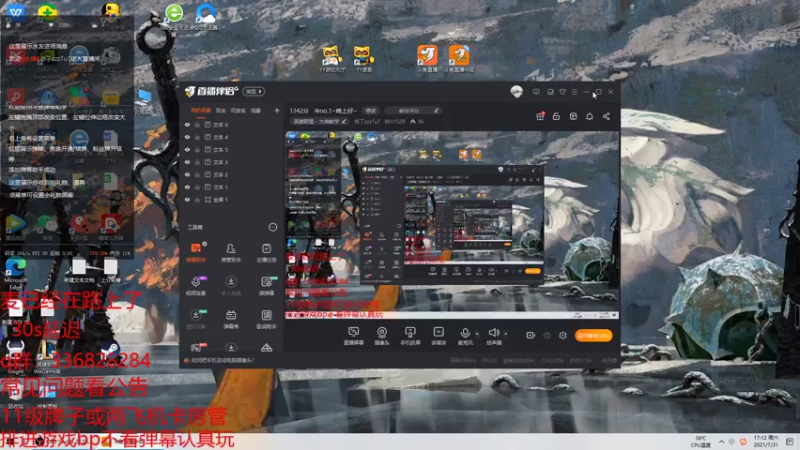Click the streamer avatar in title bar
800x450 pixels.
[516, 92]
